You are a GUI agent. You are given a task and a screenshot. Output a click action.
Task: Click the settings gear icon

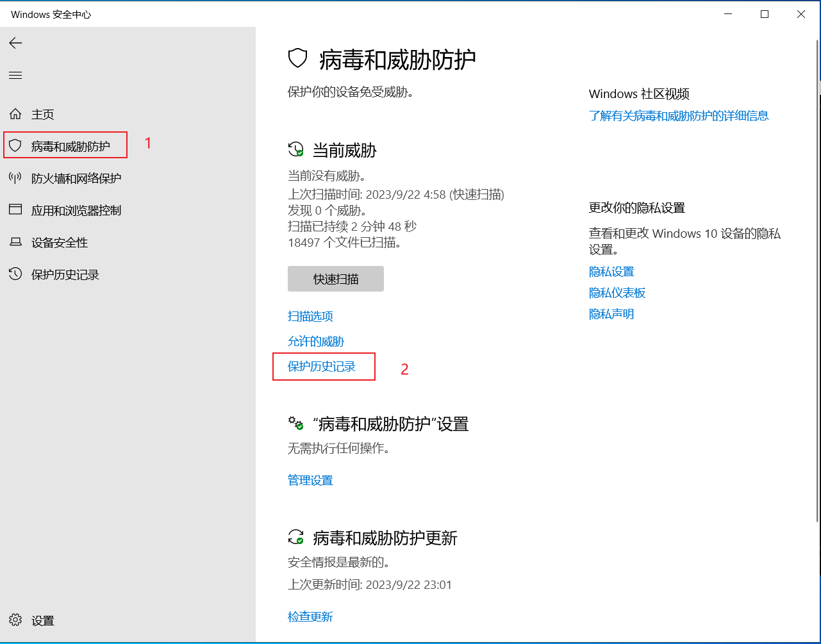[15, 620]
